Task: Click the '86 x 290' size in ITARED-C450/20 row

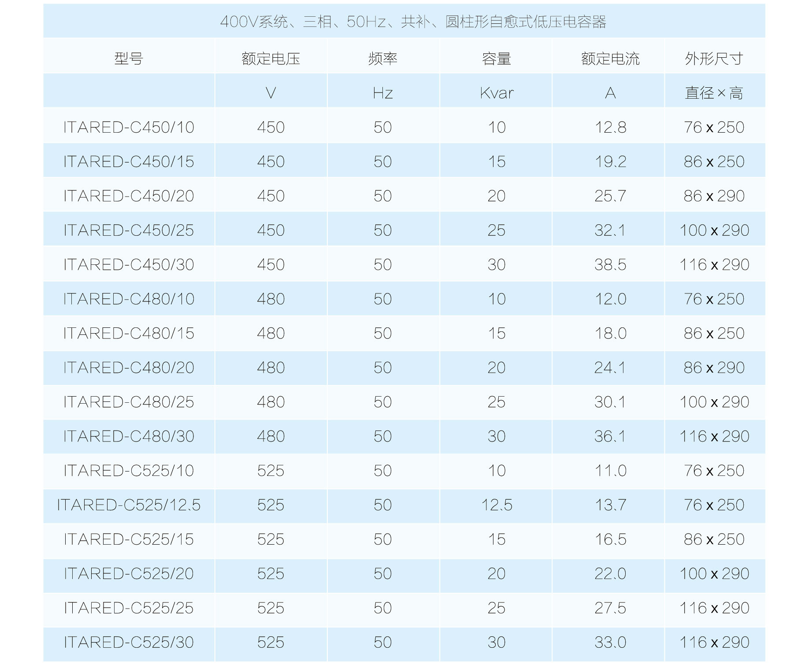Action: [x=714, y=196]
